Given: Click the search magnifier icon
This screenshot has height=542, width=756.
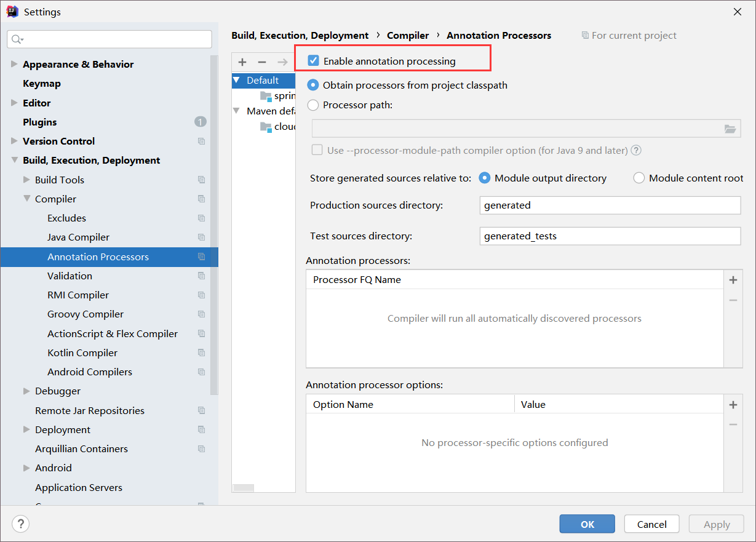Looking at the screenshot, I should [17, 39].
